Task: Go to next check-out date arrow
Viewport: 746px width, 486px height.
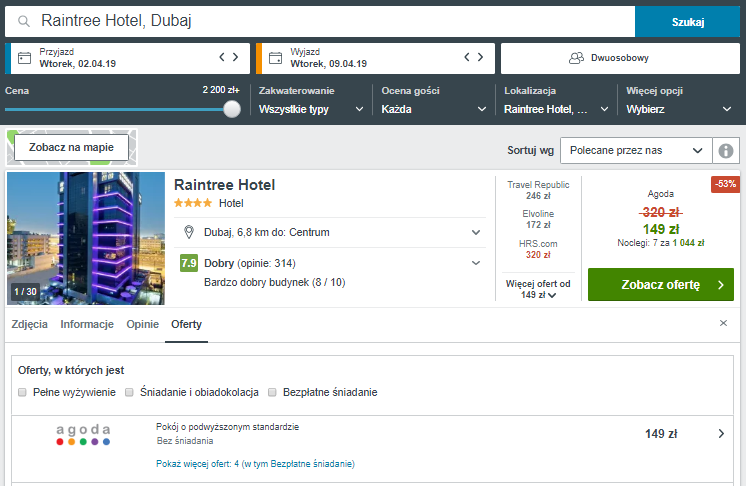Action: point(481,57)
